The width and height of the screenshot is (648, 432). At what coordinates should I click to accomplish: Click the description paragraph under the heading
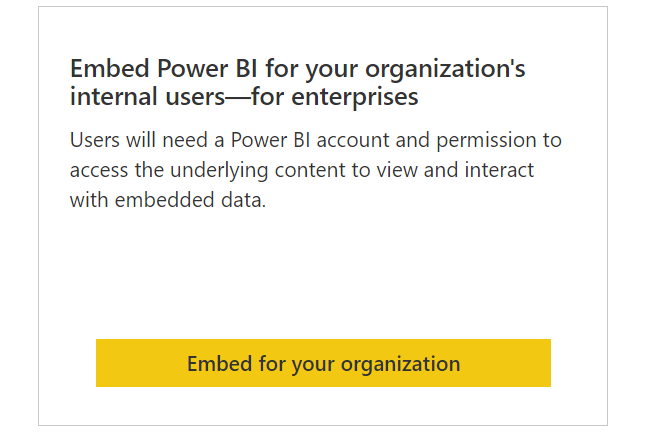316,169
